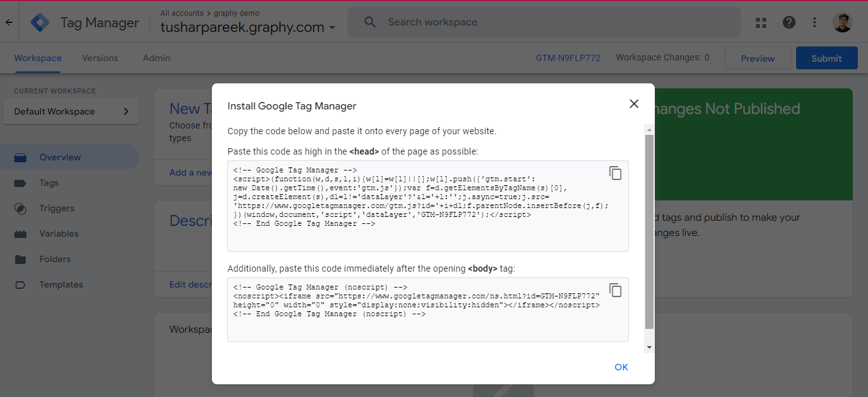The image size is (868, 397).
Task: Expand the tusharpareek.graphy.com container dropdown
Action: (x=332, y=28)
